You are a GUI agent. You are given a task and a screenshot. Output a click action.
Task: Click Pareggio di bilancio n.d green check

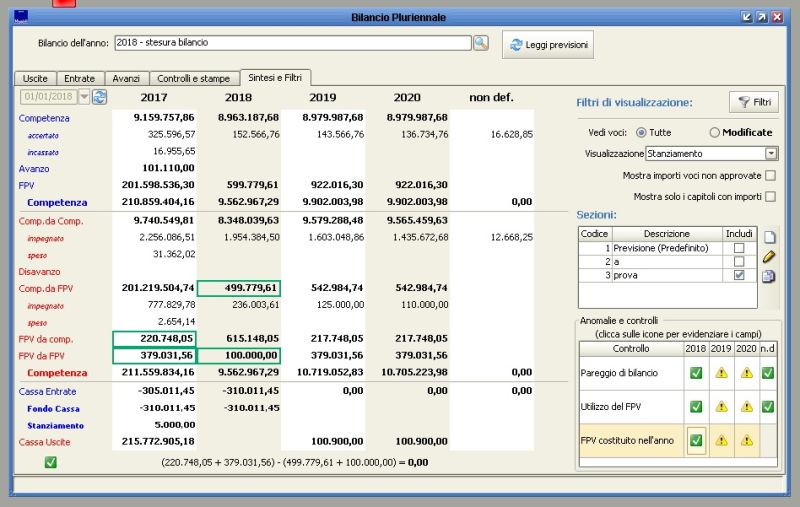click(766, 374)
